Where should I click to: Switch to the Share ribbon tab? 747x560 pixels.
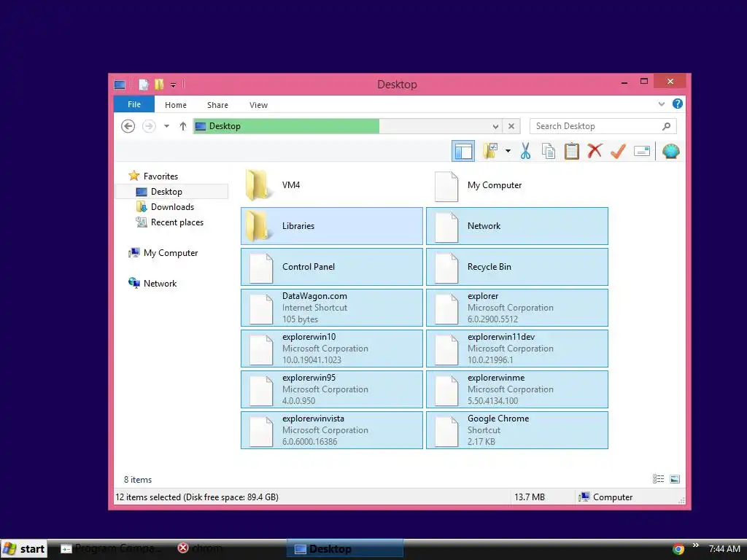pyautogui.click(x=217, y=105)
